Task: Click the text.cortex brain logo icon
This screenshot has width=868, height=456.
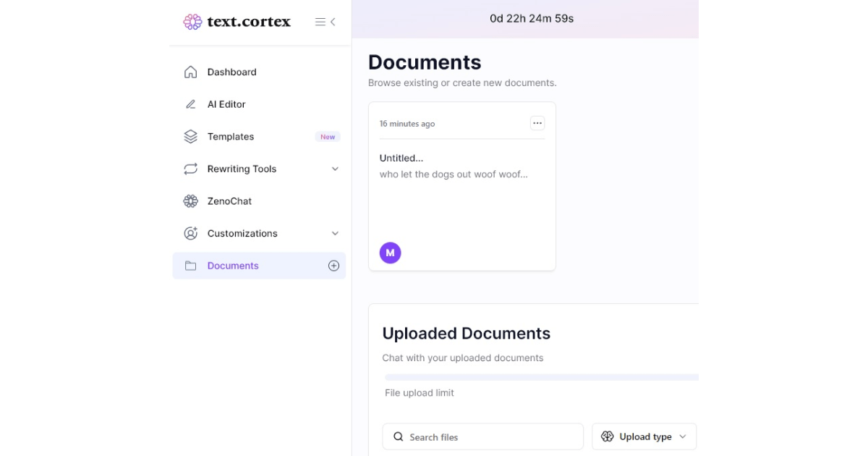Action: [x=192, y=22]
